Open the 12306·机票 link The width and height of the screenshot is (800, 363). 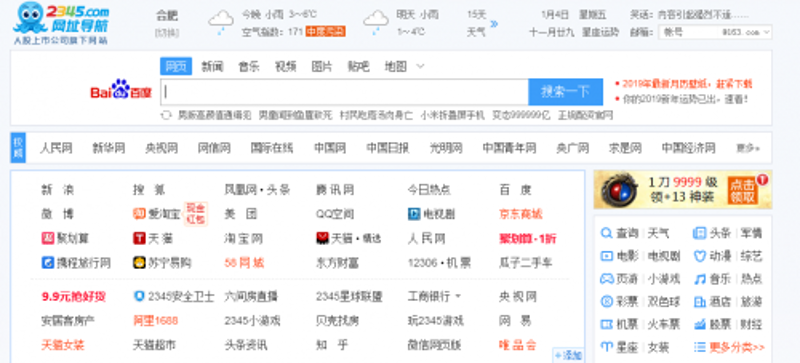click(x=439, y=263)
